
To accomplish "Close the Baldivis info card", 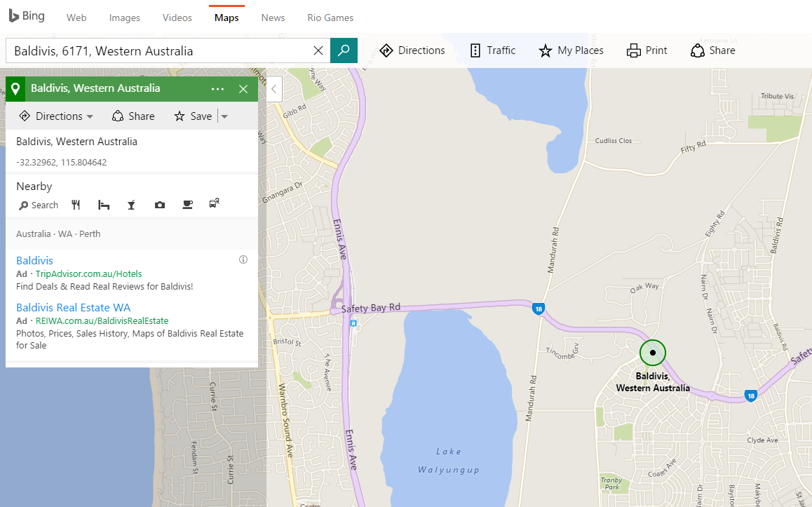I will 243,89.
